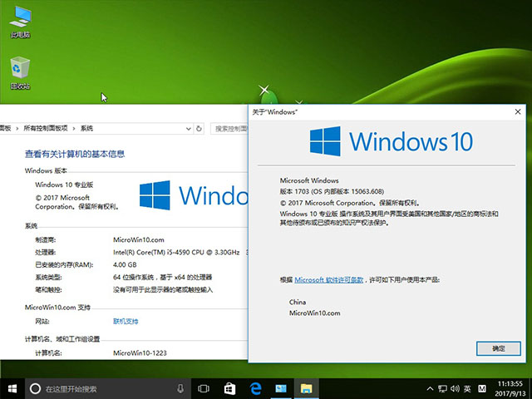Screen dimensions: 532x399
Task: Open Task View from taskbar
Action: (204, 388)
